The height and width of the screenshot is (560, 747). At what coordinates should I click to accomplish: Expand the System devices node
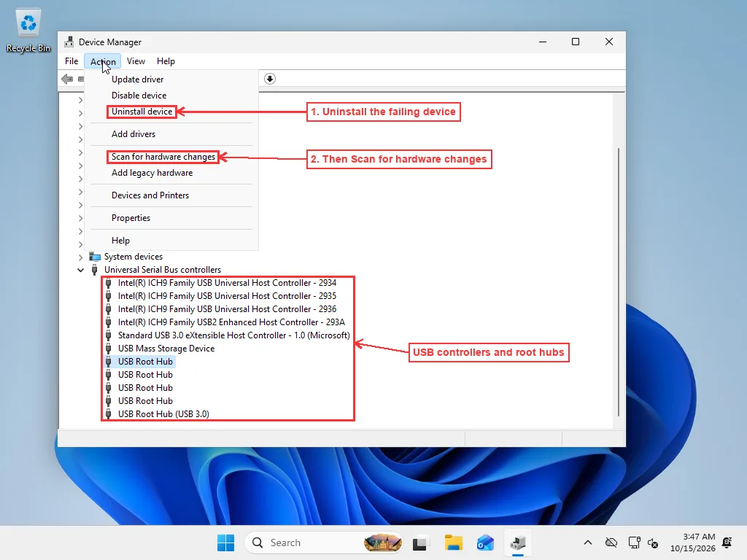coord(80,257)
